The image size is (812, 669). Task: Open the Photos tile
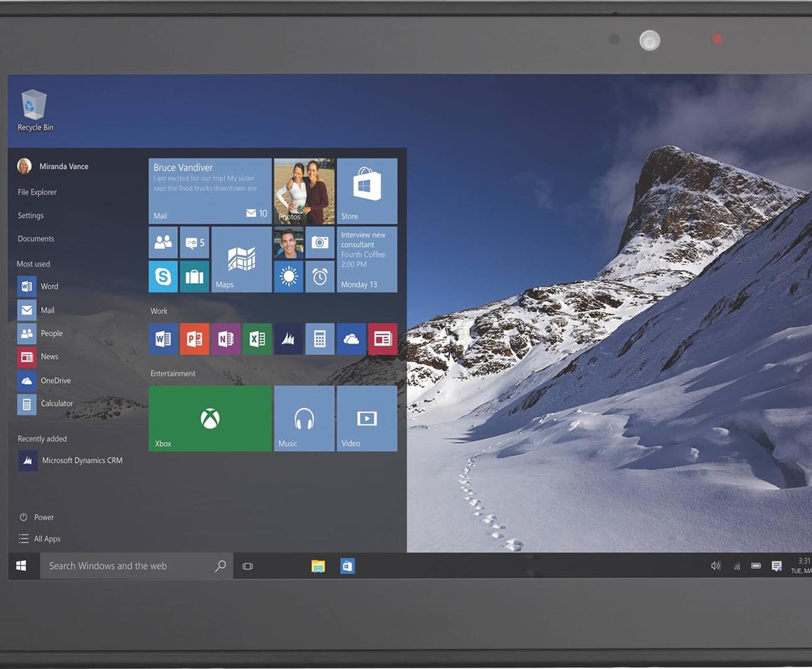coord(304,191)
